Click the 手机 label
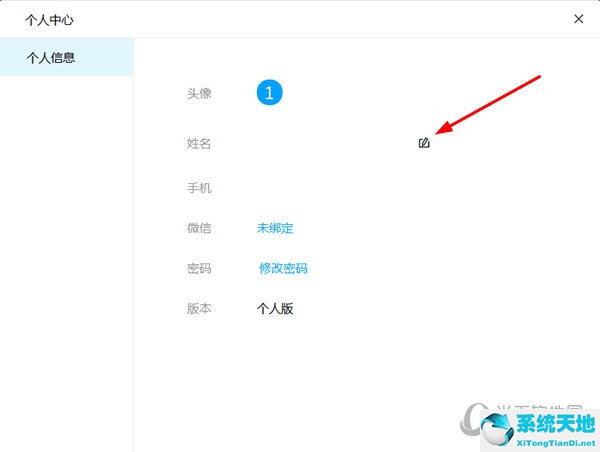Viewport: 600px width, 452px height. tap(199, 188)
